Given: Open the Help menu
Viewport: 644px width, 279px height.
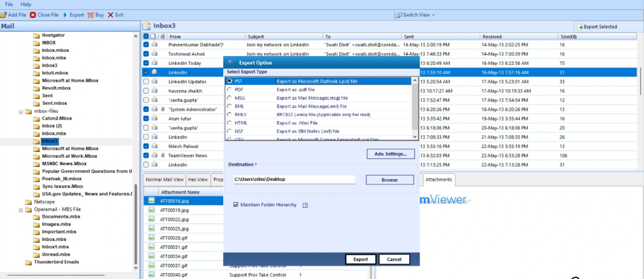Looking at the screenshot, I should [x=26, y=4].
